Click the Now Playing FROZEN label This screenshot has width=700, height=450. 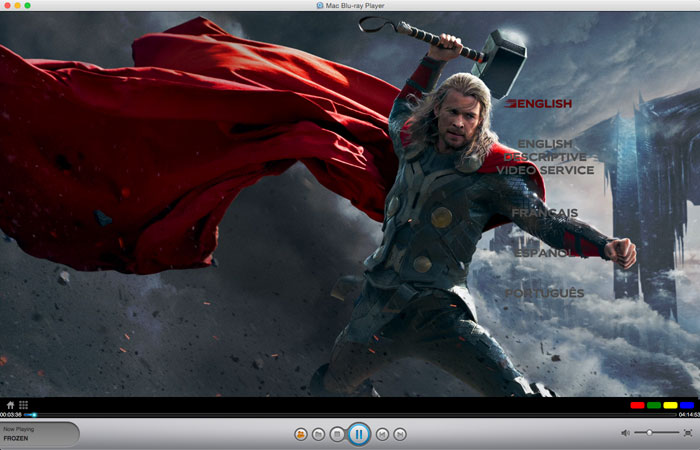[x=19, y=434]
